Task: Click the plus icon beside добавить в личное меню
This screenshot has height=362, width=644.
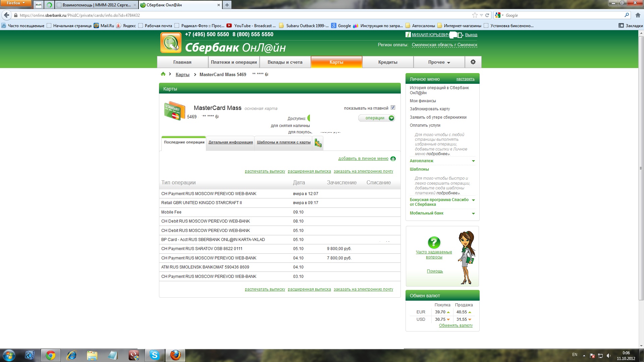Action: click(393, 159)
